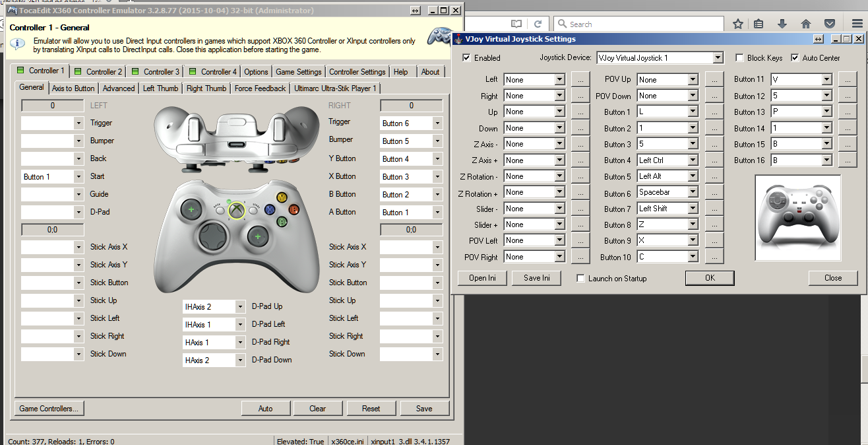Go to the Controller Settings tab
Screen dimensions: 868x445
tap(357, 71)
